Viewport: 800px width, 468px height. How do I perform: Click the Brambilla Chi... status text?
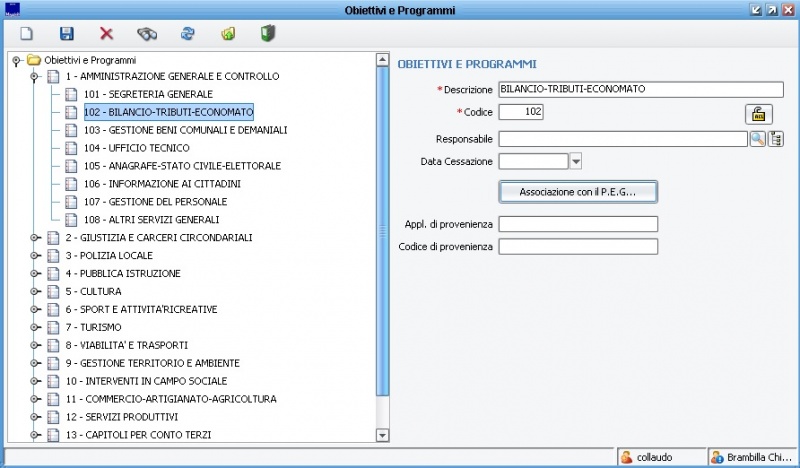pos(759,457)
